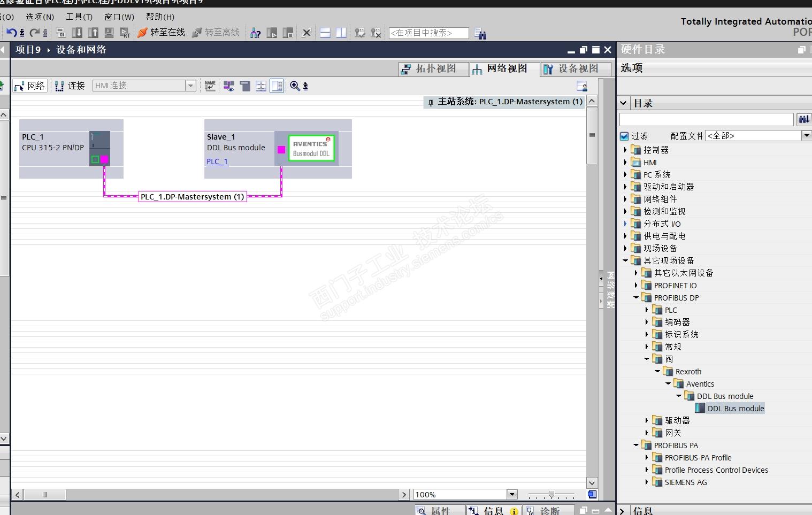Collapse the Aventics catalog folder

tap(668, 384)
